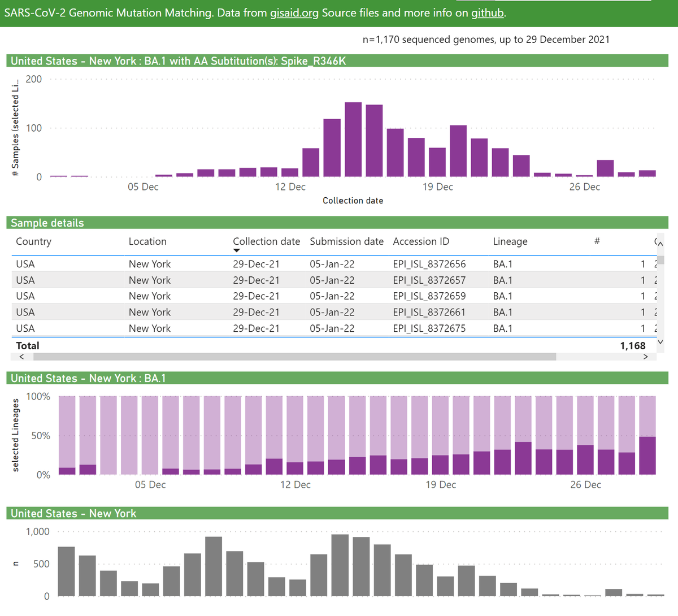Select the tallest purple bar in samples chart
678x616 pixels.
tap(353, 140)
